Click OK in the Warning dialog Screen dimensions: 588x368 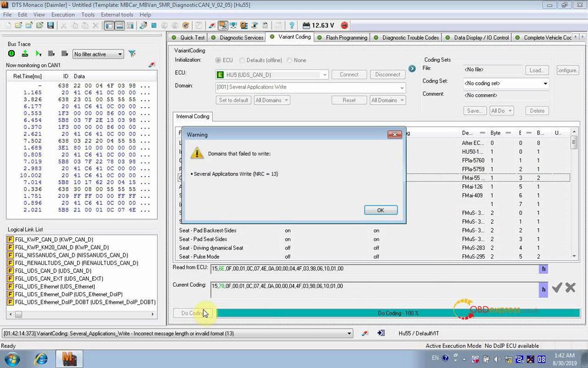point(380,210)
